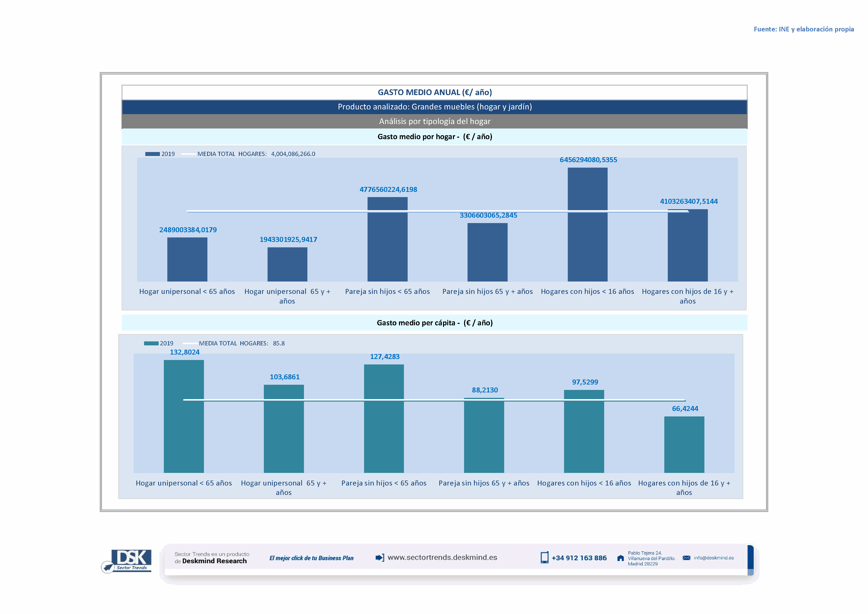Viewport: 868px width, 614px height.
Task: Click the info@deskmind.es email address
Action: tap(714, 558)
